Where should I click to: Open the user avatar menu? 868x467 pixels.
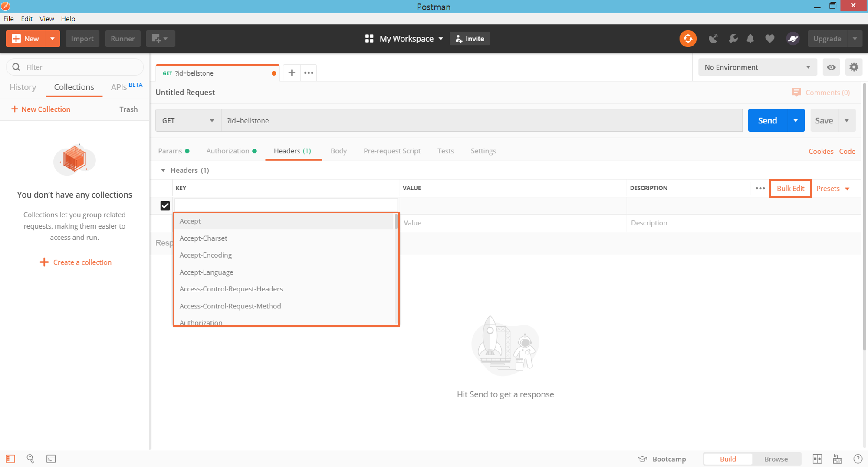793,39
